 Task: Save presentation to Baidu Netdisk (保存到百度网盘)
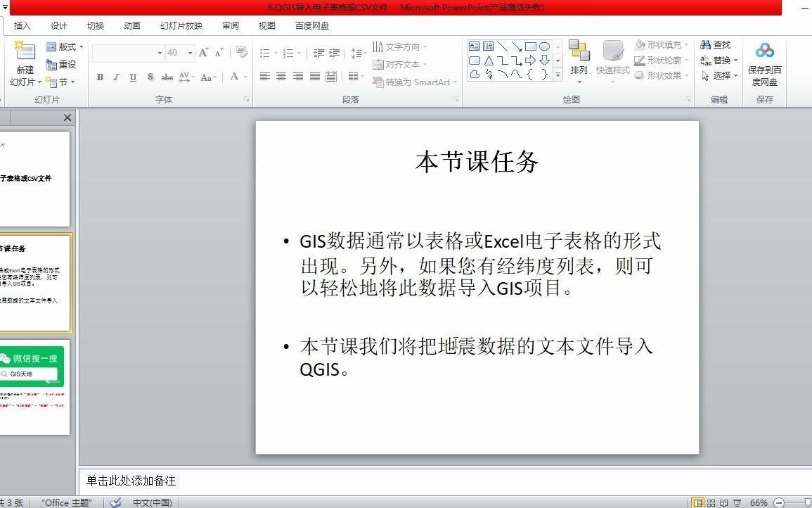pyautogui.click(x=764, y=60)
